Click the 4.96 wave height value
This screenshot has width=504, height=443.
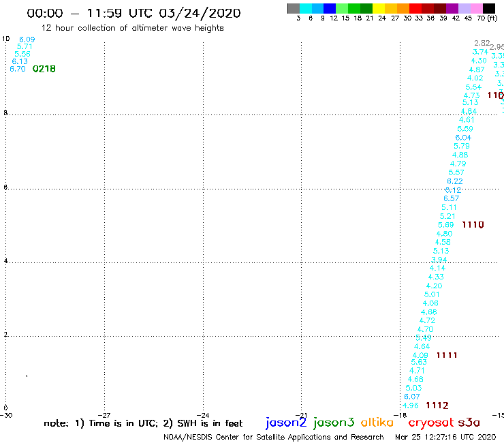tap(411, 406)
